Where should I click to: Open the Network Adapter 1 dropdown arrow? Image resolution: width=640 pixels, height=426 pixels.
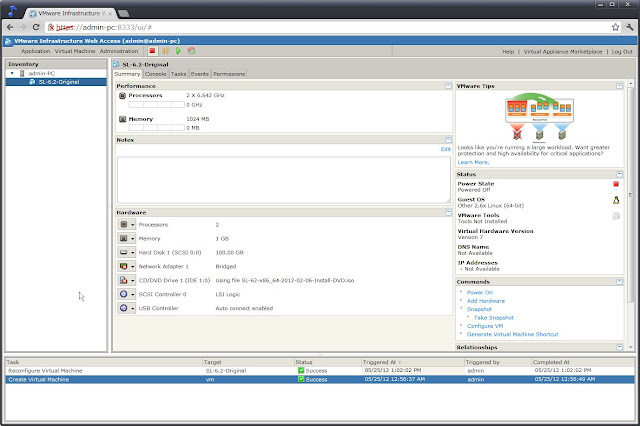point(133,266)
